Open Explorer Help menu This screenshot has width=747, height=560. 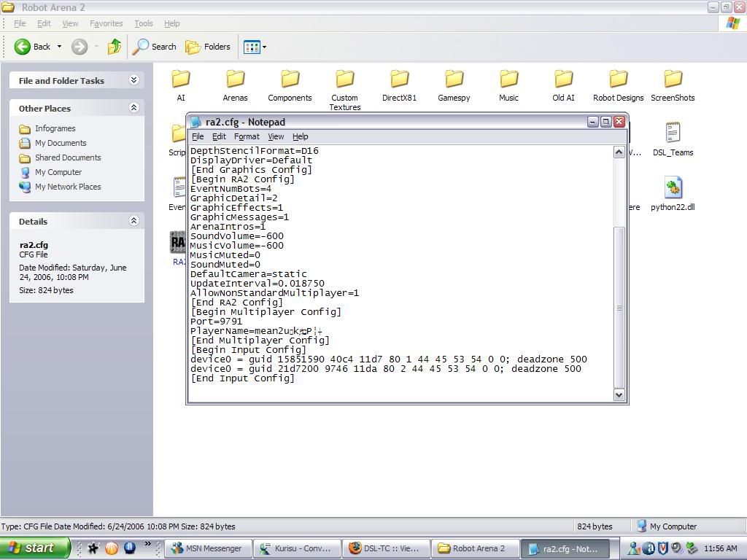172,23
